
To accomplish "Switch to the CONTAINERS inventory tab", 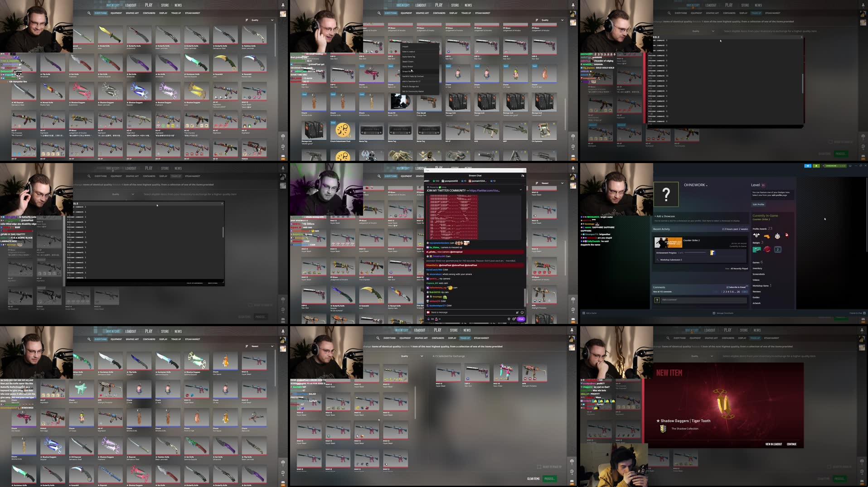I will click(x=148, y=13).
